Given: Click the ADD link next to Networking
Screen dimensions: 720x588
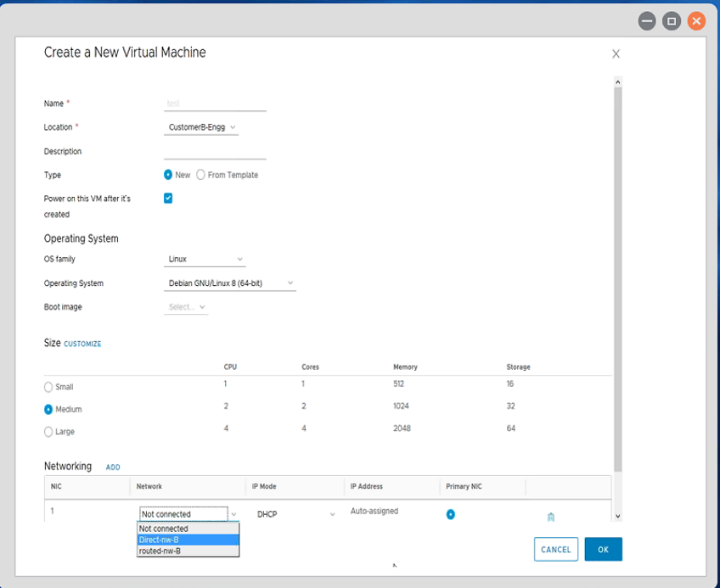Looking at the screenshot, I should coord(113,468).
